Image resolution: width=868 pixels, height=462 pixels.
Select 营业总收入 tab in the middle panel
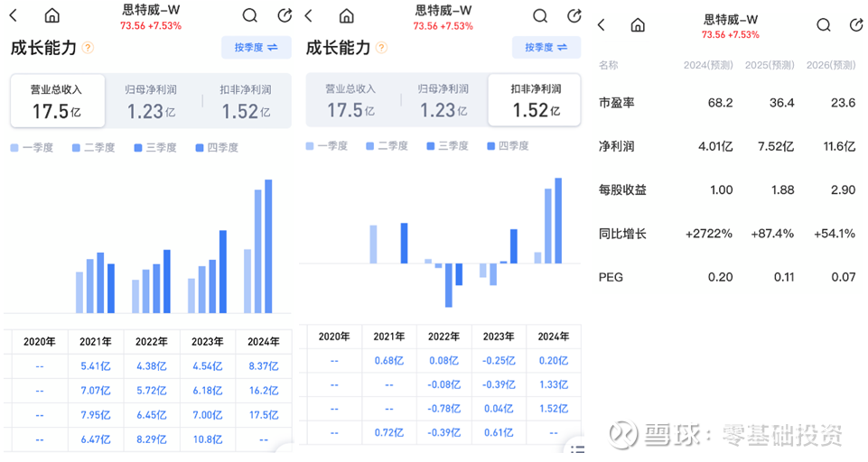click(351, 100)
